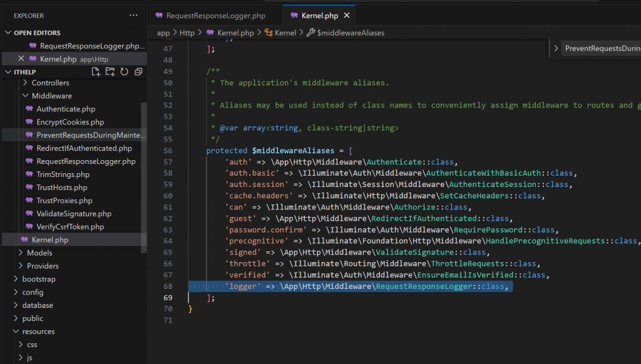Click the PHP icon beside TrustHosts.php
The image size is (641, 364).
point(29,188)
